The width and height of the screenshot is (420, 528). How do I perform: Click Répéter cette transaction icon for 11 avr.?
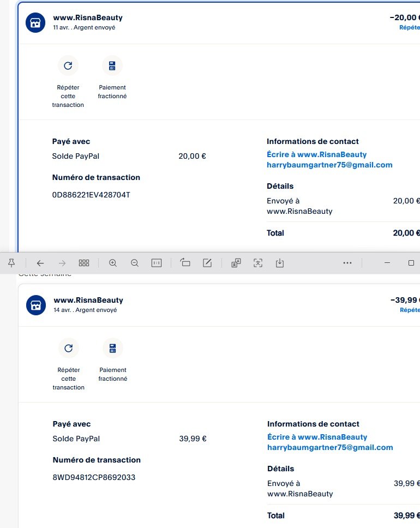68,66
